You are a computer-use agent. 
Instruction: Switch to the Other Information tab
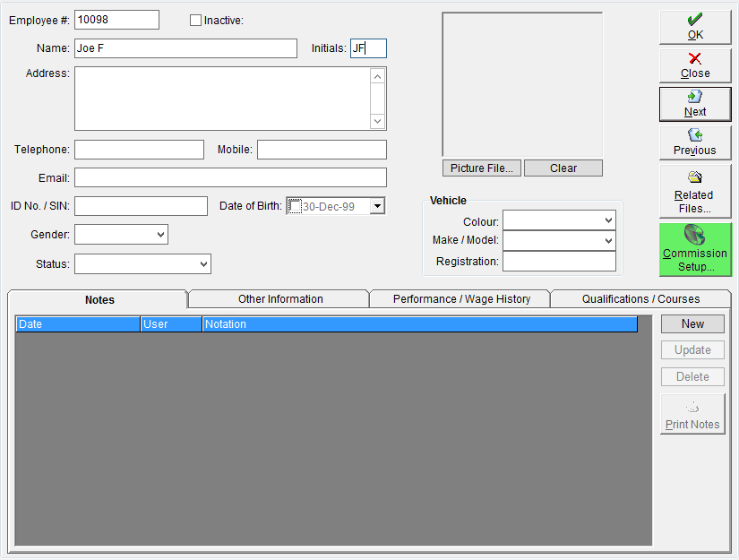[280, 299]
